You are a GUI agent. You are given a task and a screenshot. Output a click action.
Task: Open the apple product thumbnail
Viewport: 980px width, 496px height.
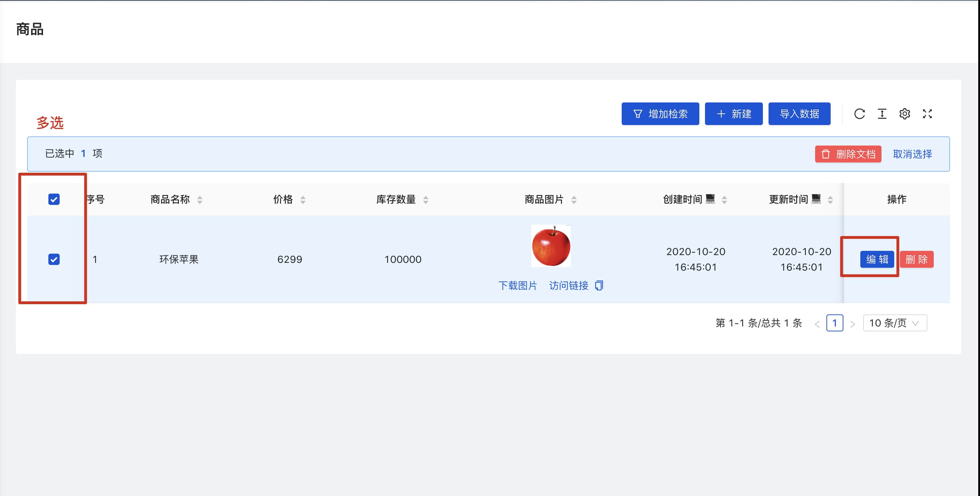(551, 246)
